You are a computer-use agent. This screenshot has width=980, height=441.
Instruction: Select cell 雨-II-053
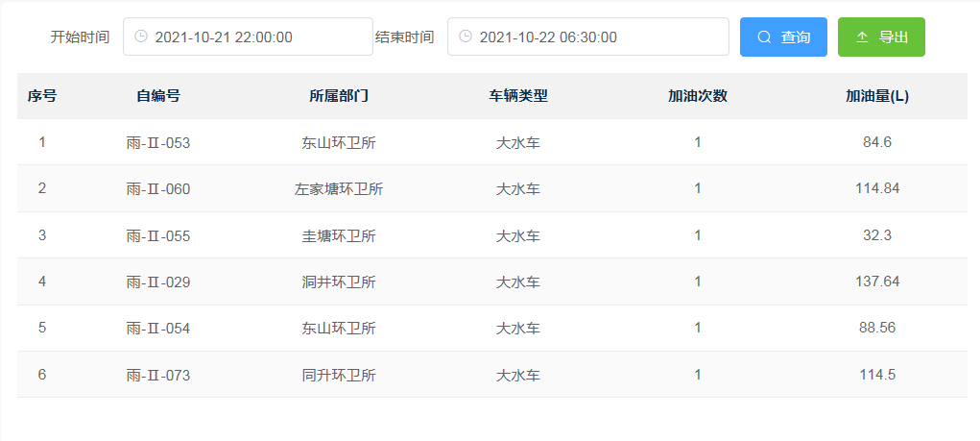point(158,143)
